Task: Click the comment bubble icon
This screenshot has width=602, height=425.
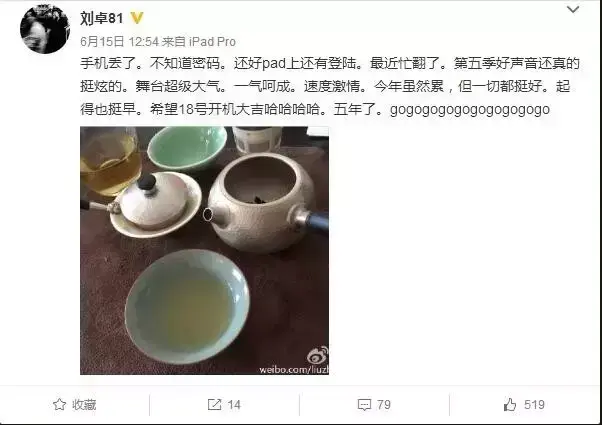Action: [x=364, y=405]
